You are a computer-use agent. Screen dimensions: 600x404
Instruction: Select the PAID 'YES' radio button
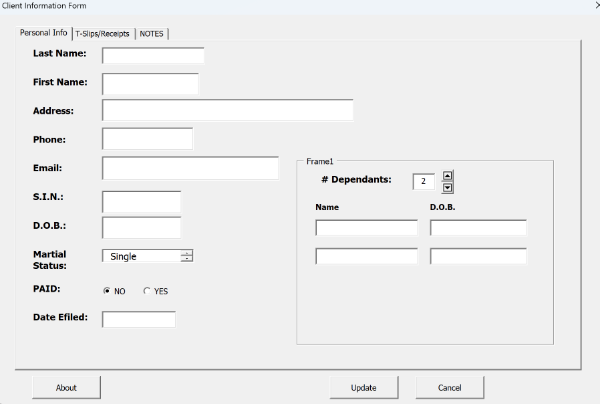point(147,291)
